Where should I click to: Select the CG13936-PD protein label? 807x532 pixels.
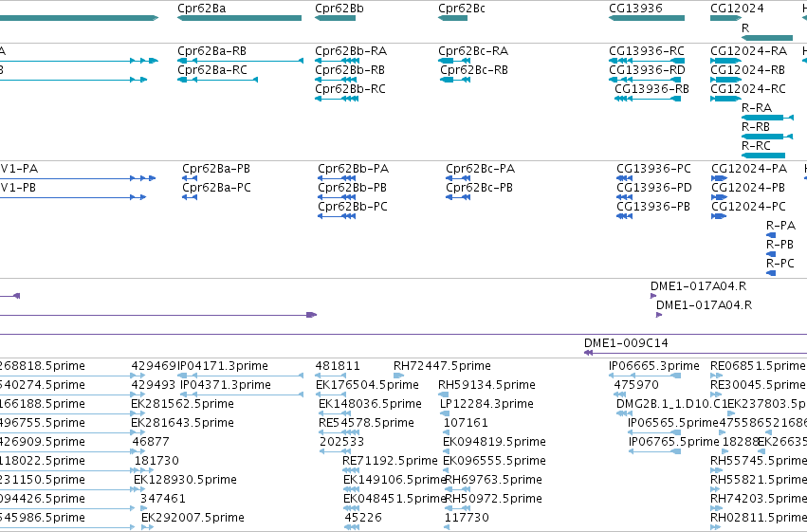[654, 188]
